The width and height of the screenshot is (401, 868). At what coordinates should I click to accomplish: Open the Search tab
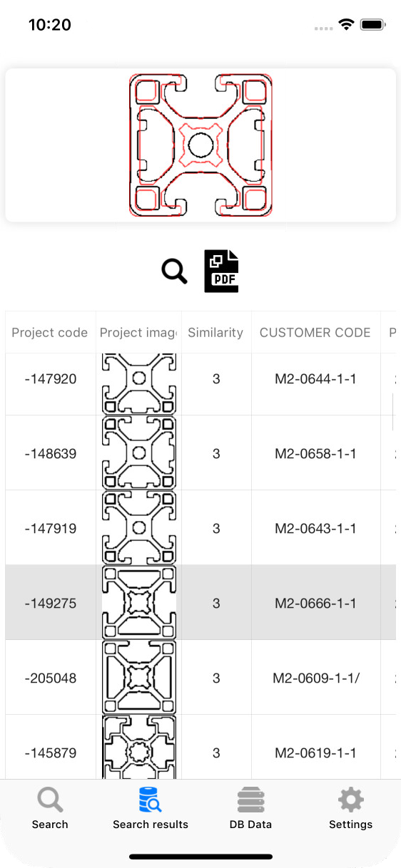click(x=50, y=808)
